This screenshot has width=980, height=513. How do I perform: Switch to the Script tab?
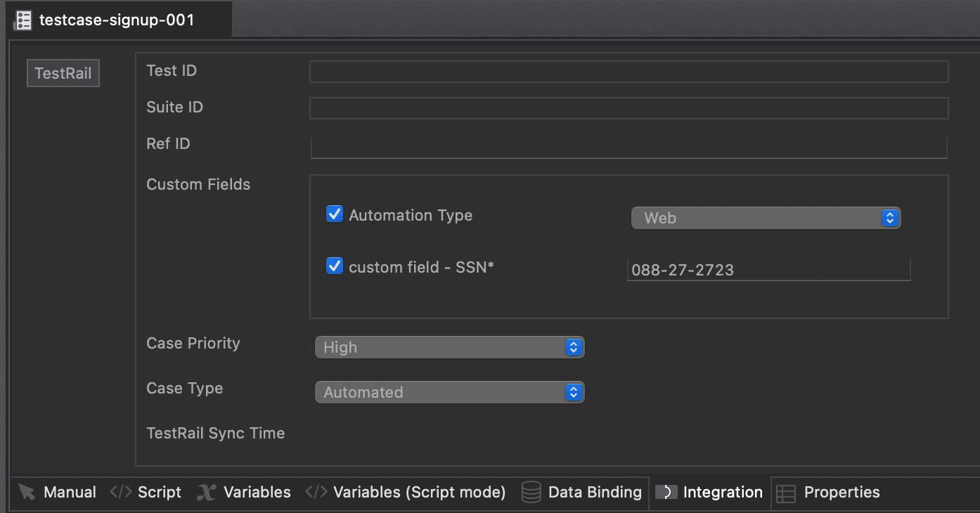(x=146, y=493)
